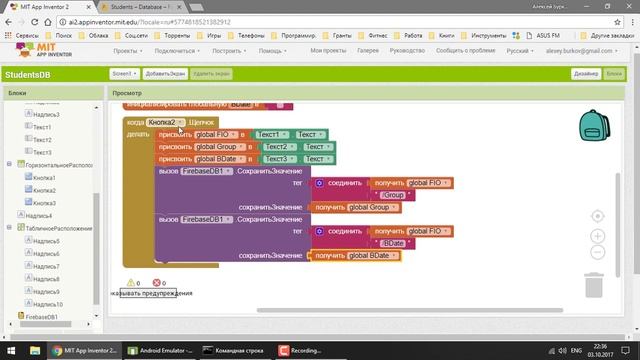Click Добавить Экран button
640x360 pixels.
tap(165, 74)
